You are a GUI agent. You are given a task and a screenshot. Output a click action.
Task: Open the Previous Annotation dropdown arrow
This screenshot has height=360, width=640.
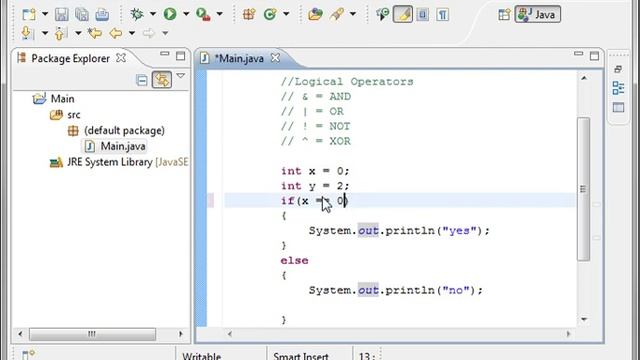(x=78, y=33)
